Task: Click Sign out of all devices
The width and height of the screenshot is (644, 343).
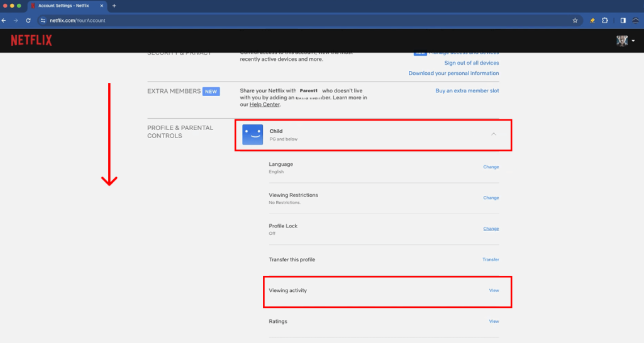Action: click(472, 63)
